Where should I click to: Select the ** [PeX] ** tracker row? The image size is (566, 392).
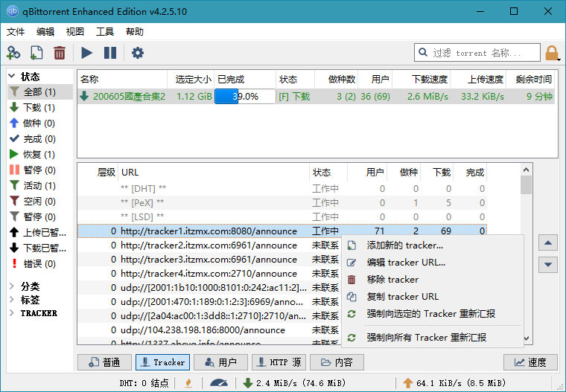(282, 202)
